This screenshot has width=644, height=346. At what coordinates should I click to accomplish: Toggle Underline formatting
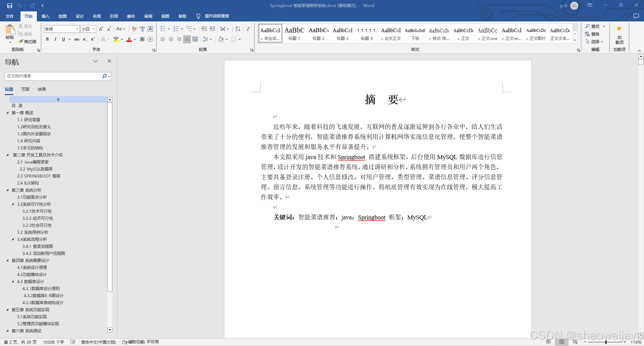pos(63,39)
